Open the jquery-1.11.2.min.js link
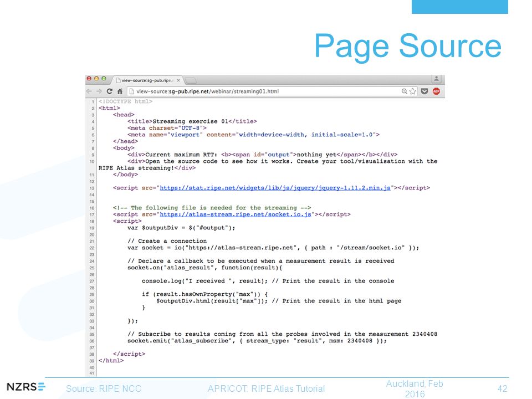Image resolution: width=532 pixels, height=399 pixels. tap(275, 188)
